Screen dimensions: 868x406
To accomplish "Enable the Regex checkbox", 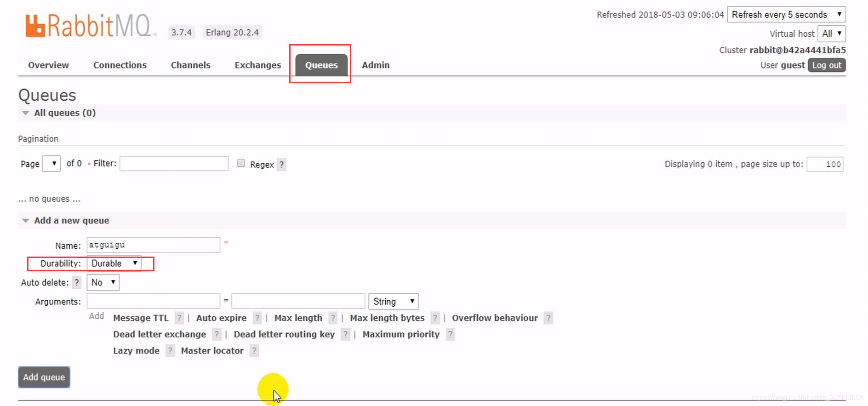I will pyautogui.click(x=241, y=163).
